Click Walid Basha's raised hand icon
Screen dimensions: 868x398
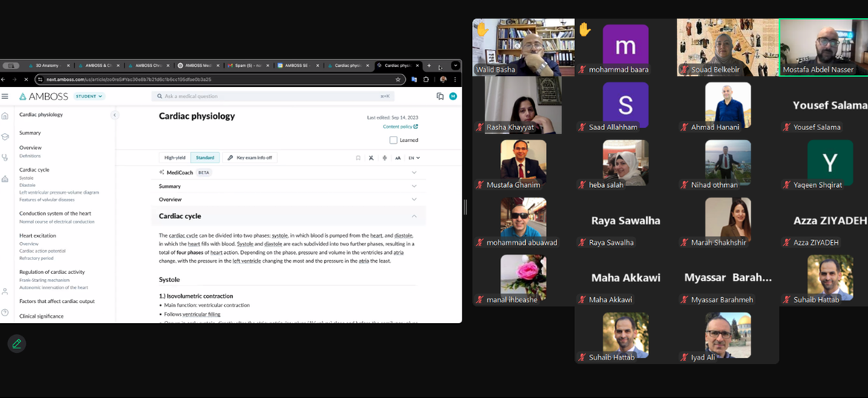482,29
